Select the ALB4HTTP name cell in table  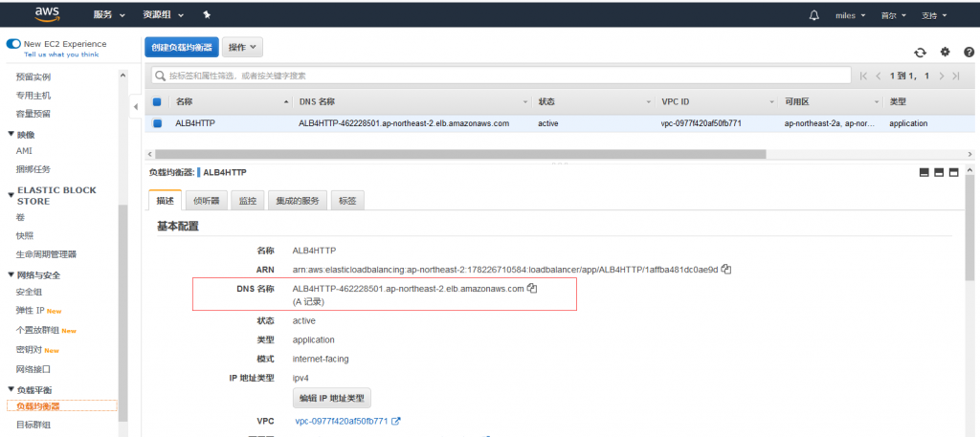(195, 123)
